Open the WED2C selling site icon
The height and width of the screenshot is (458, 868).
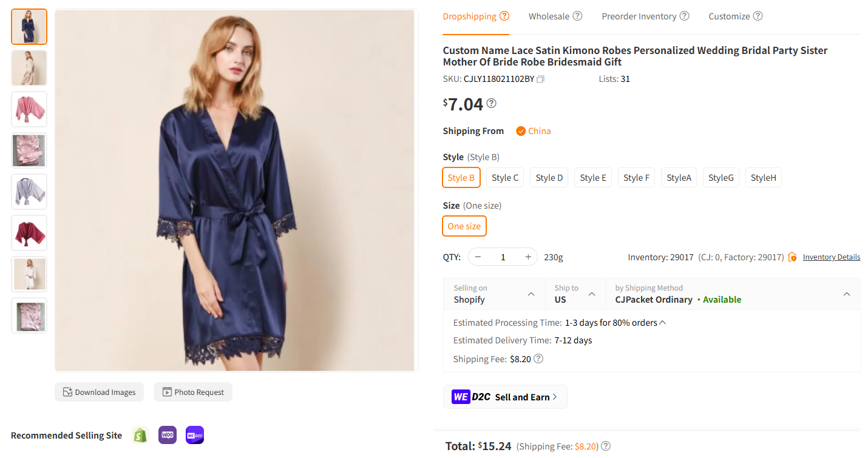point(194,435)
